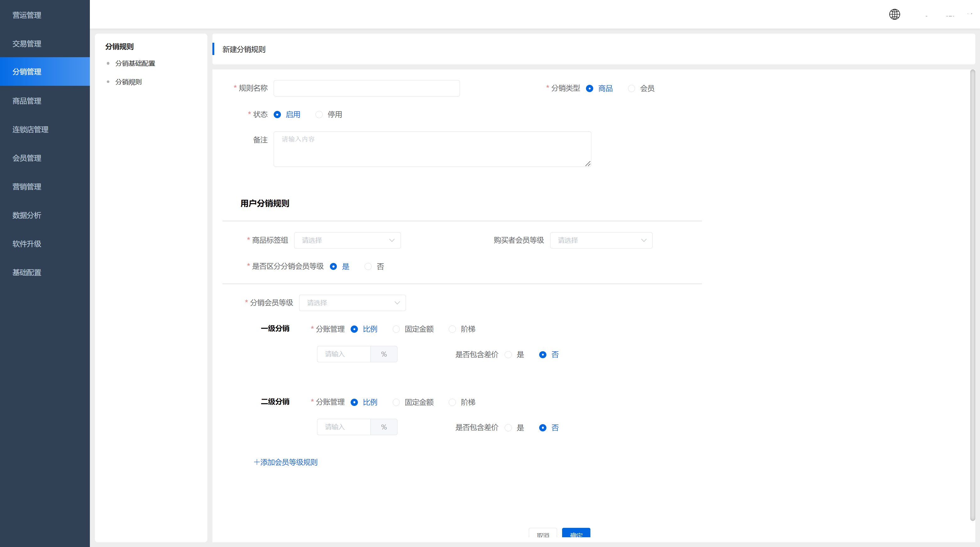The image size is (980, 547).
Task: Click the 添加会员等级规则 link
Action: 285,462
